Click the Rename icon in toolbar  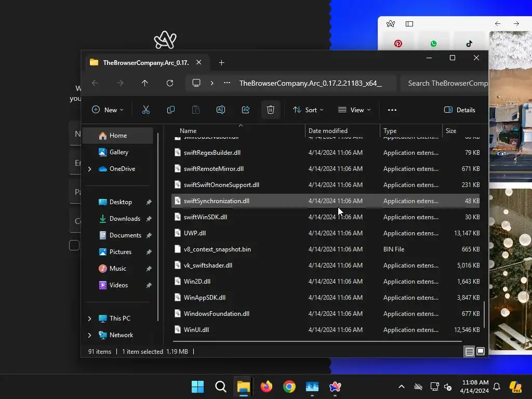click(220, 110)
